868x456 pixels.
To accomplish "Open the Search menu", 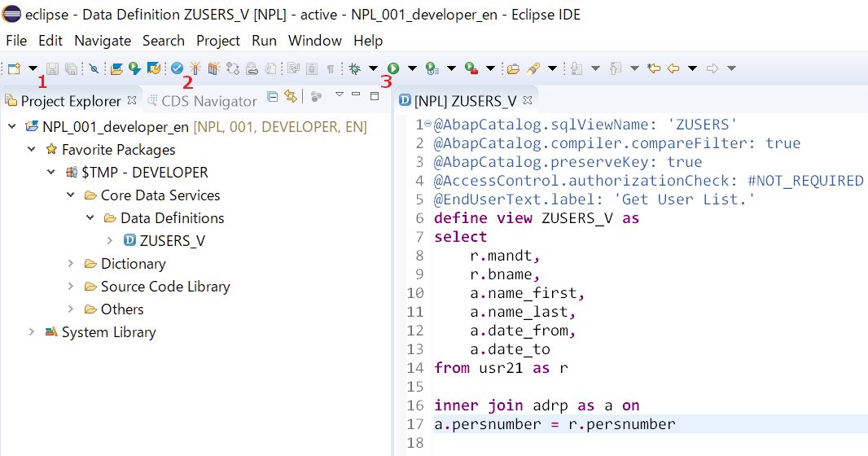I will tap(164, 41).
